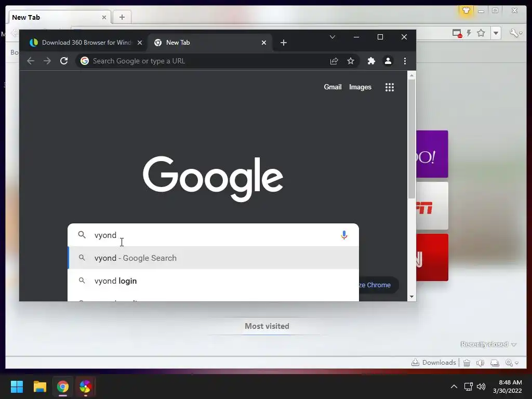Expand the 360 Browser bookmark dropdown arrow

pos(496,33)
